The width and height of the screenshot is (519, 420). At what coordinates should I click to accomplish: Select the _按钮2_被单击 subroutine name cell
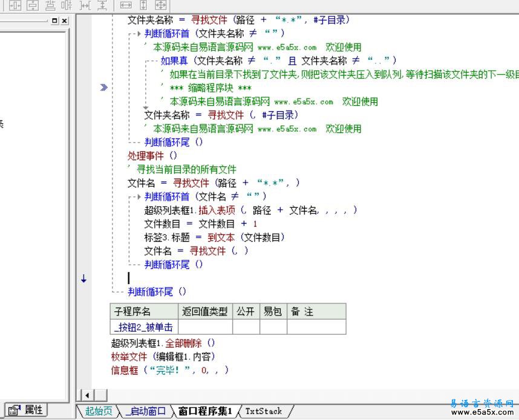coord(145,327)
